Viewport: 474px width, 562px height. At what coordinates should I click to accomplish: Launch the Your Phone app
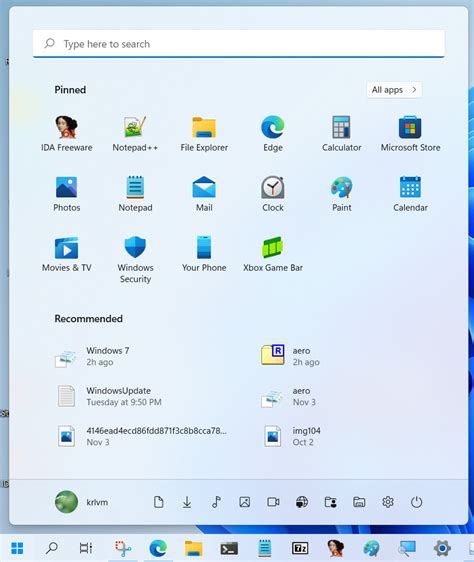[x=204, y=254]
